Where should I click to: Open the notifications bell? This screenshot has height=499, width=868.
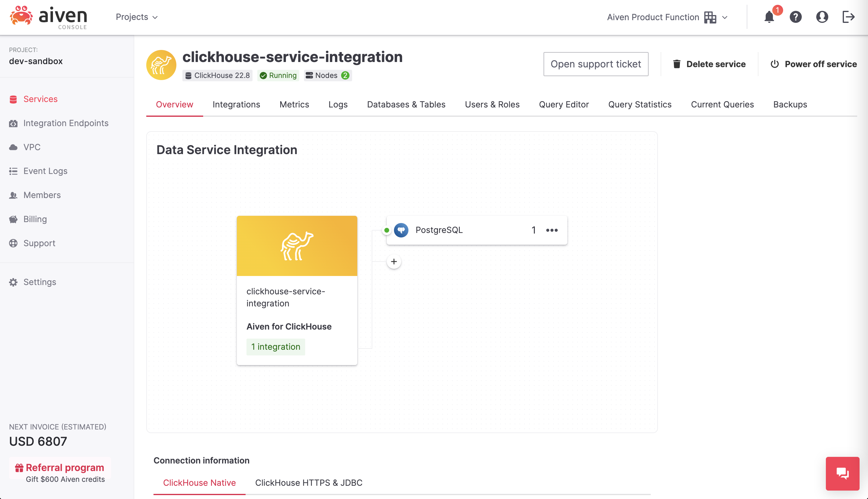pos(769,17)
